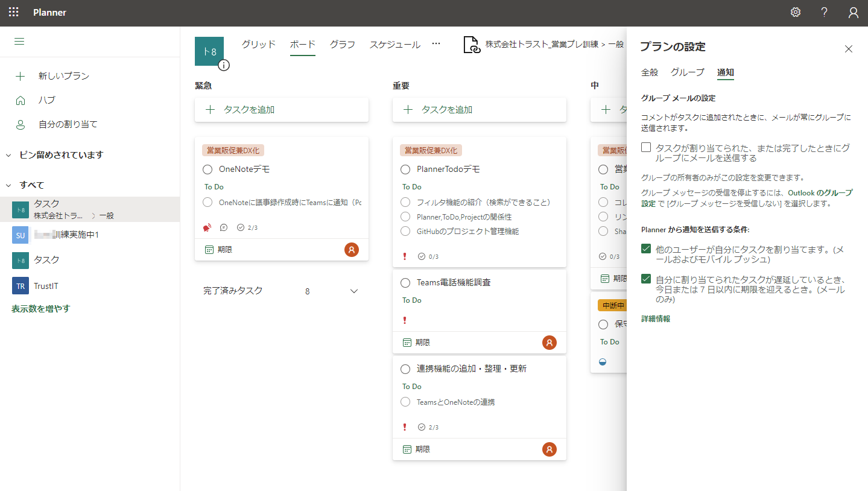Open the 詳細情報 link
This screenshot has width=868, height=491.
(656, 318)
